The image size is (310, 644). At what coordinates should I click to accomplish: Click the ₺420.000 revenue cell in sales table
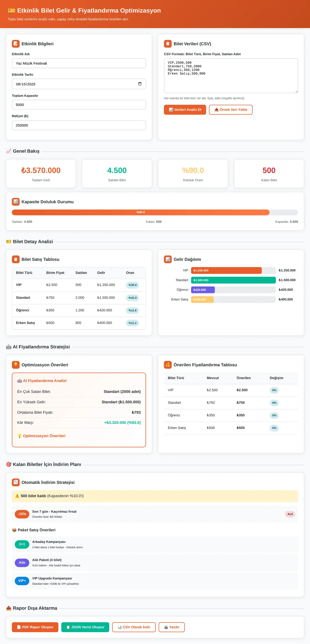(x=105, y=310)
